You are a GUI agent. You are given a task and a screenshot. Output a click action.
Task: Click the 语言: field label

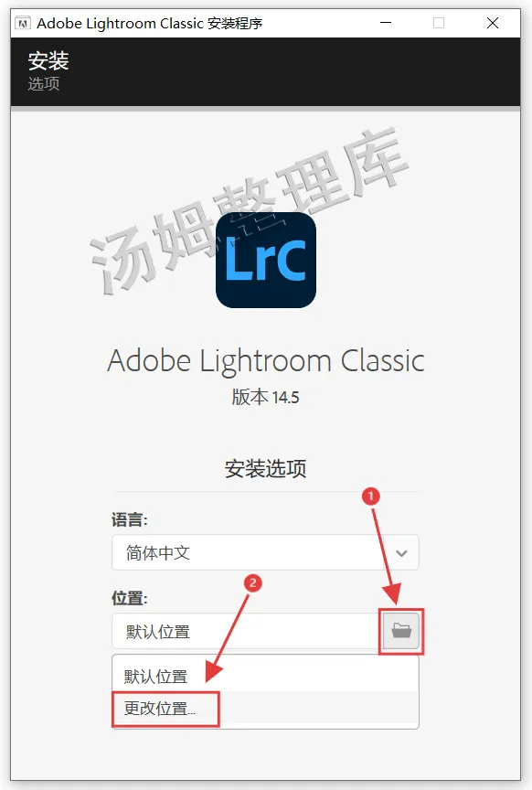coord(130,519)
